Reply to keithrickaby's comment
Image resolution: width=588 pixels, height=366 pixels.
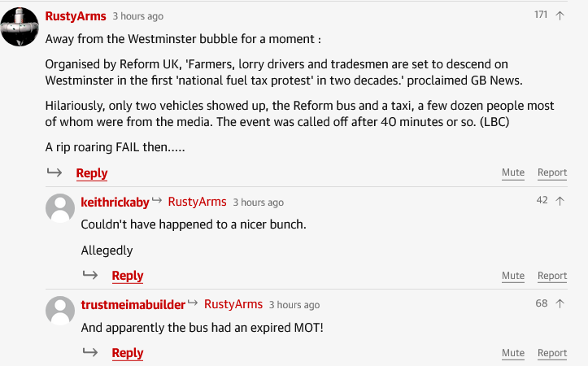click(x=128, y=276)
